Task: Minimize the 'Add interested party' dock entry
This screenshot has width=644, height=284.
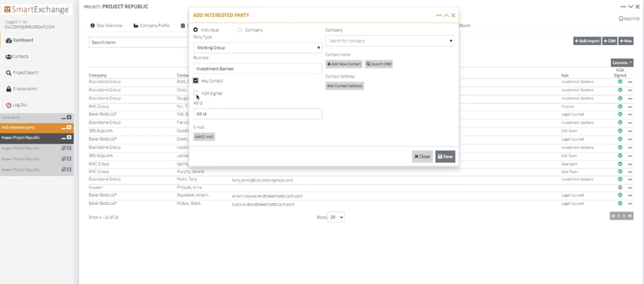Action: point(63,128)
